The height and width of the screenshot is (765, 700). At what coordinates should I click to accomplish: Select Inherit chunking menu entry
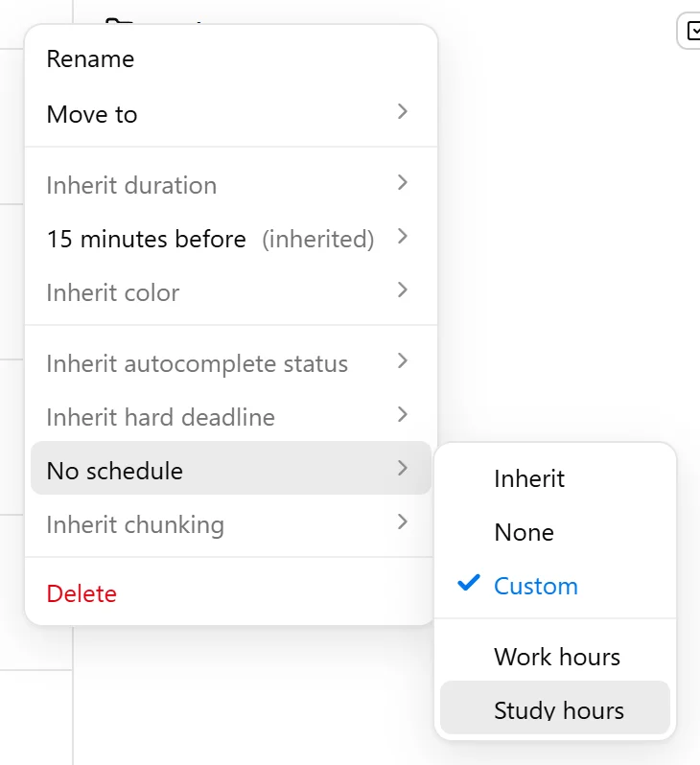tap(230, 524)
